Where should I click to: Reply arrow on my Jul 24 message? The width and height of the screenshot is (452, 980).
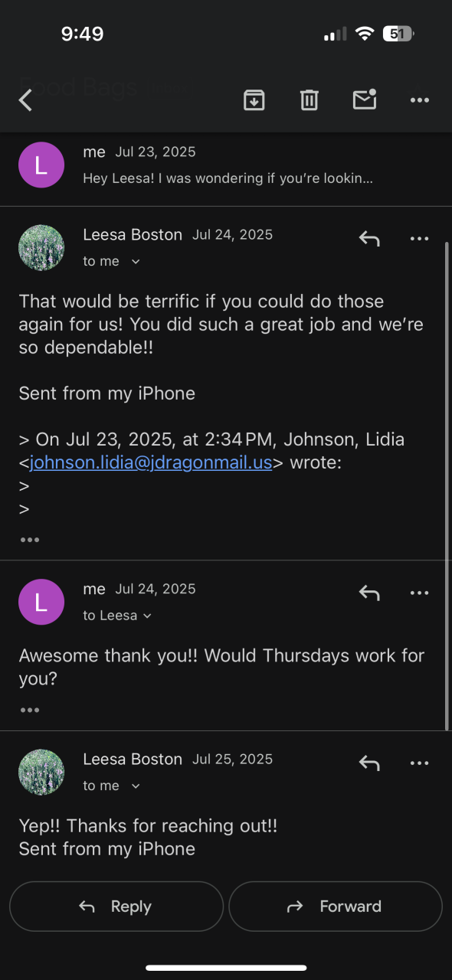(x=369, y=593)
